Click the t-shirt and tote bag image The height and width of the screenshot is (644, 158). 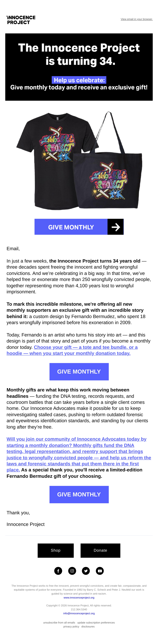pos(79,160)
